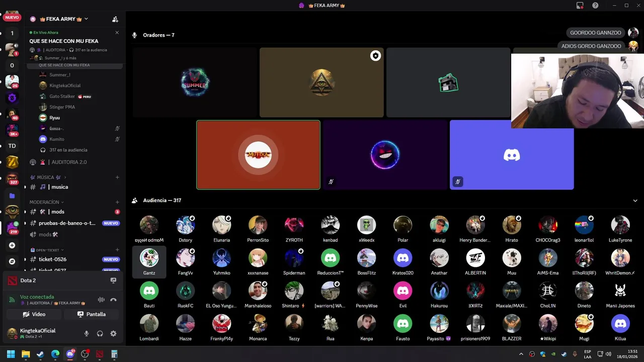Select the pyramid eye speaker tile
The image size is (644, 362).
pyautogui.click(x=321, y=82)
